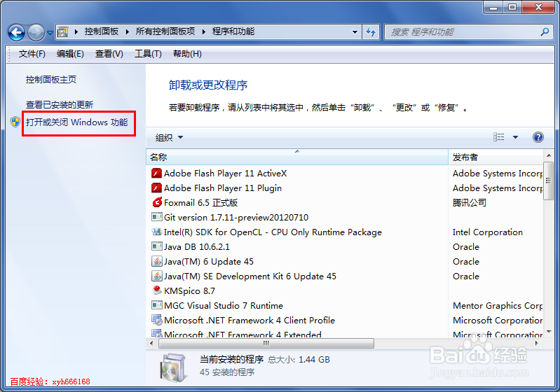This screenshot has height=392, width=560.
Task: Select MGC Visual Studio 7 Runtime icon
Action: [156, 305]
